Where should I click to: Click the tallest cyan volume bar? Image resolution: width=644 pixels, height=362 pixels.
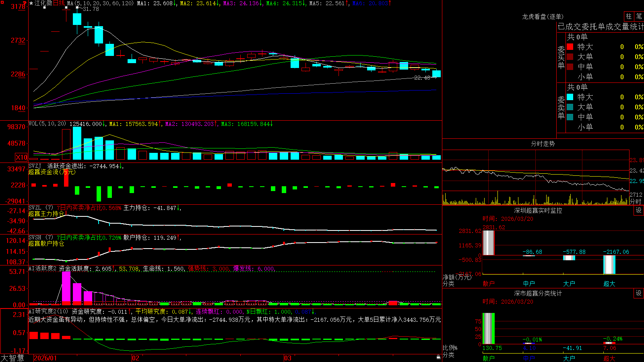77,143
